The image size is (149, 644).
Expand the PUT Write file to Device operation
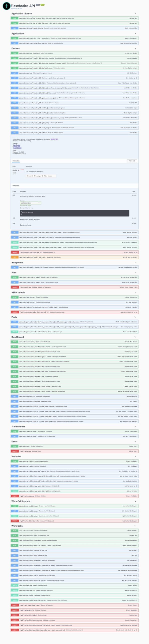74,257
